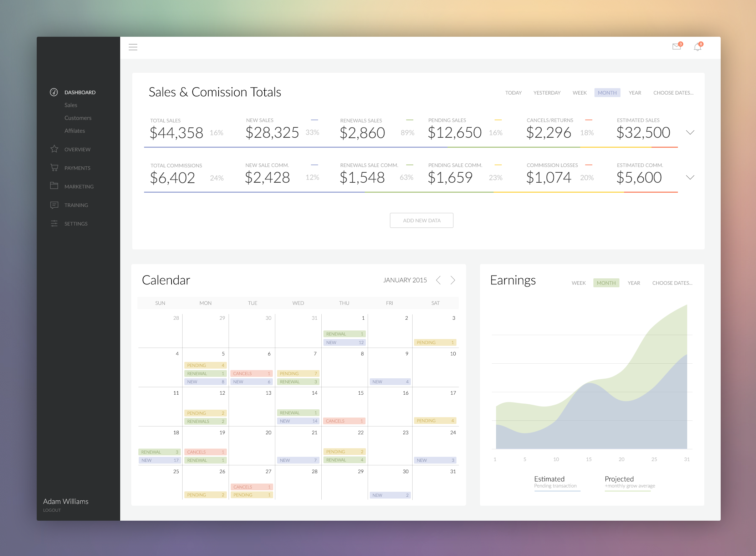
Task: Open the PENDING 4 tag on January 5
Action: pos(205,365)
